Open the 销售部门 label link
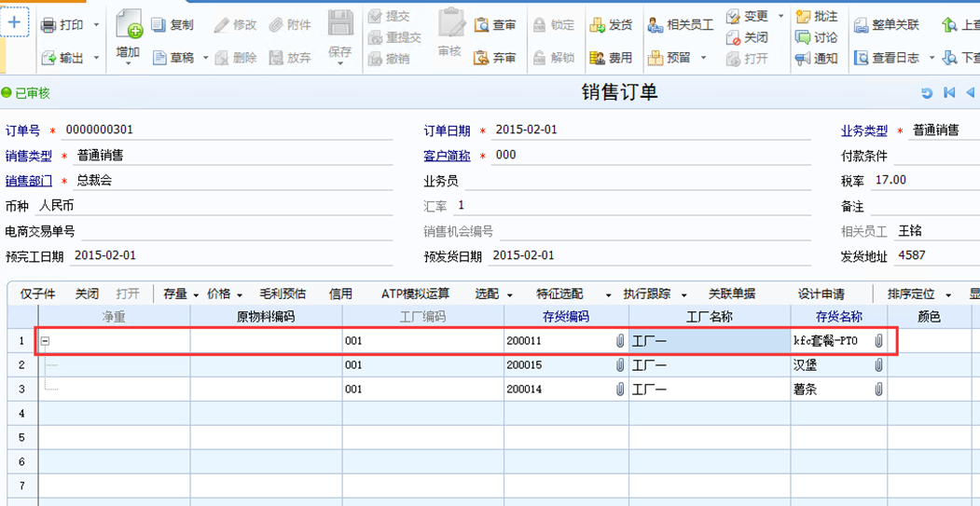This screenshot has width=980, height=506. (x=29, y=181)
